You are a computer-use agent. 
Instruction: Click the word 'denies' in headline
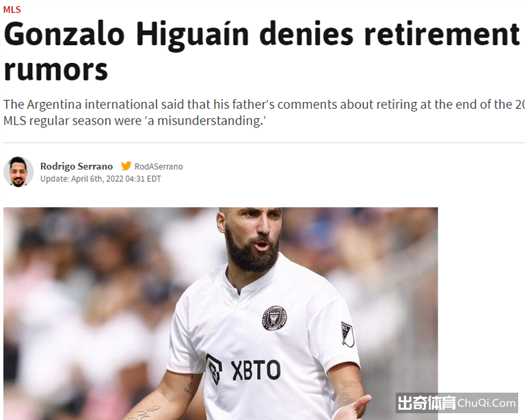coord(306,34)
